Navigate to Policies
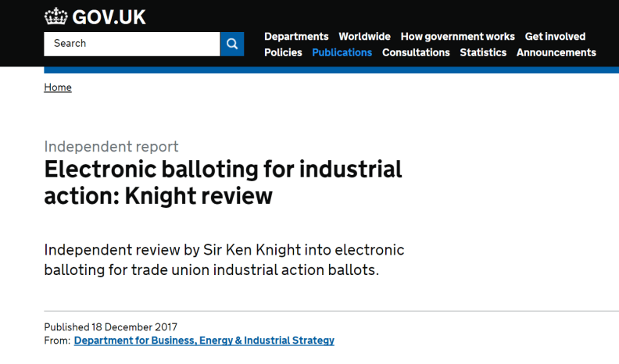The height and width of the screenshot is (364, 619). (x=283, y=53)
